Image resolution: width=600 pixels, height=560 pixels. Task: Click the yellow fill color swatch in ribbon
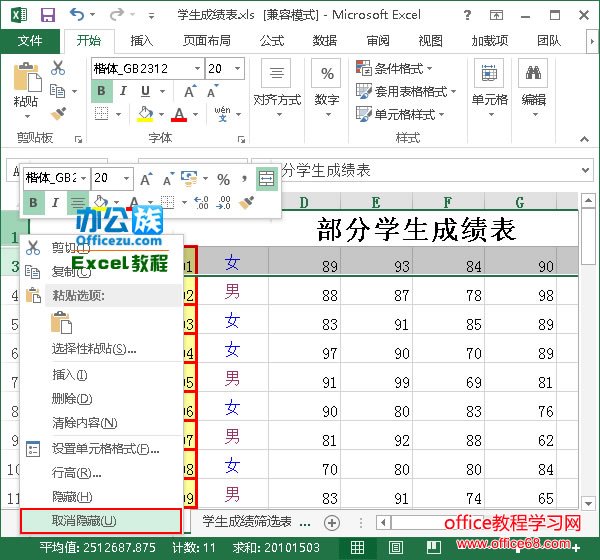[146, 115]
